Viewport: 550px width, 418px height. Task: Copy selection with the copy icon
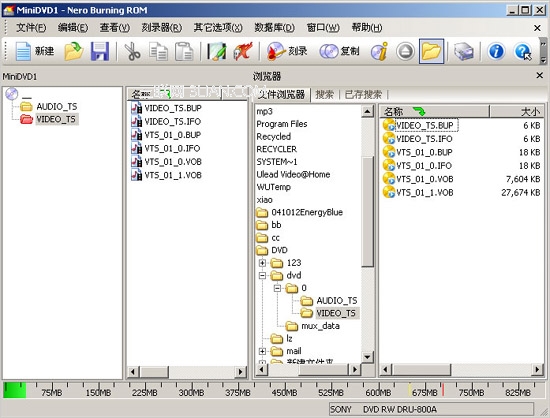tap(158, 51)
